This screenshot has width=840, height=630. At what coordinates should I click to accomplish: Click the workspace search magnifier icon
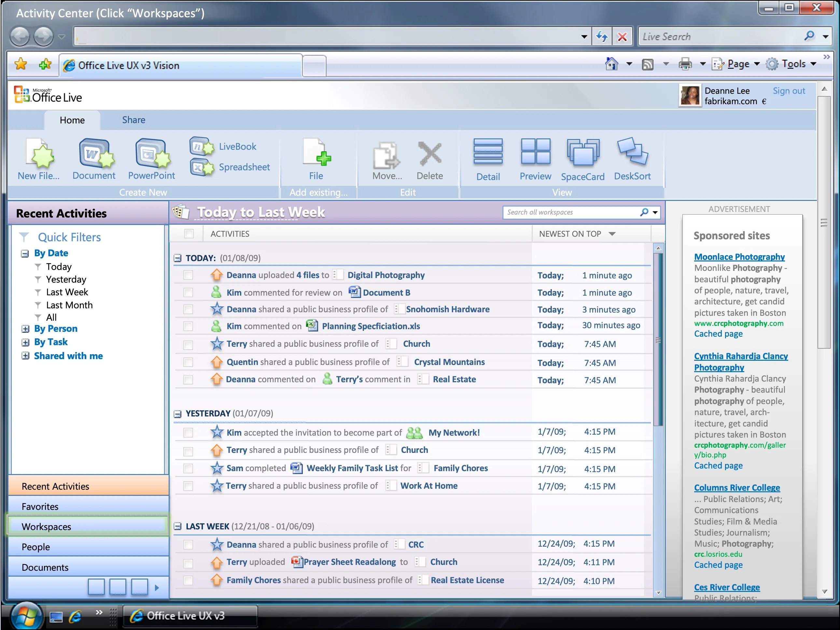tap(644, 212)
